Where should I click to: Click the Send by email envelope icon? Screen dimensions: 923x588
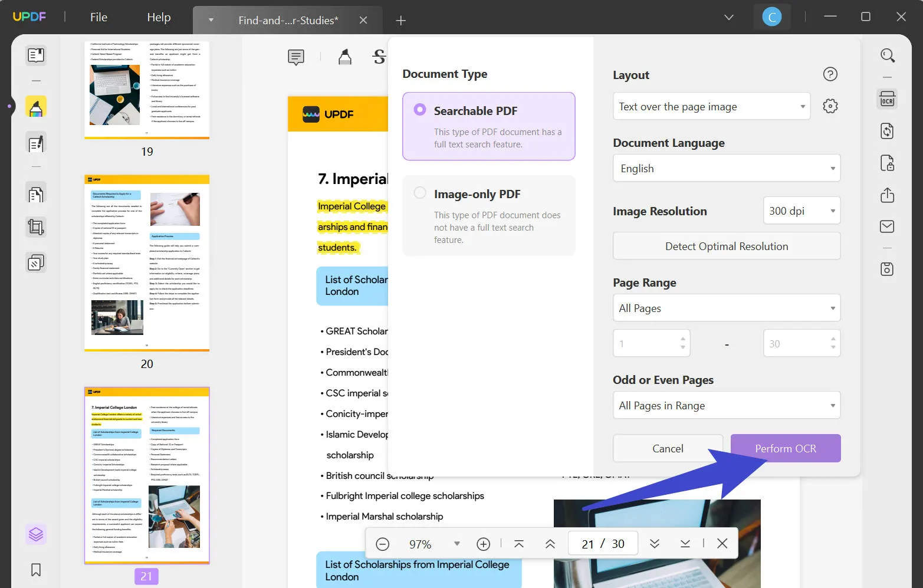point(888,226)
